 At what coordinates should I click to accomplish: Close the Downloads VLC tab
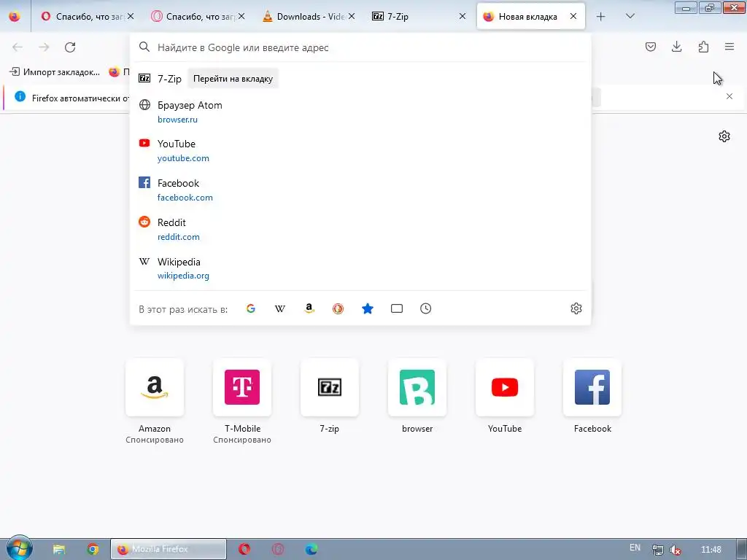pos(351,17)
